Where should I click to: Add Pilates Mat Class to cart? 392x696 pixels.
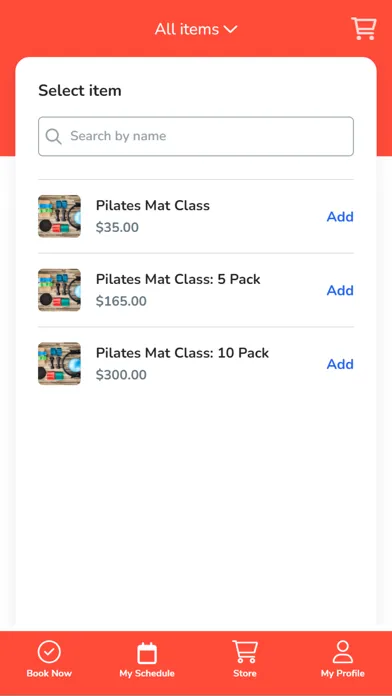coord(340,217)
